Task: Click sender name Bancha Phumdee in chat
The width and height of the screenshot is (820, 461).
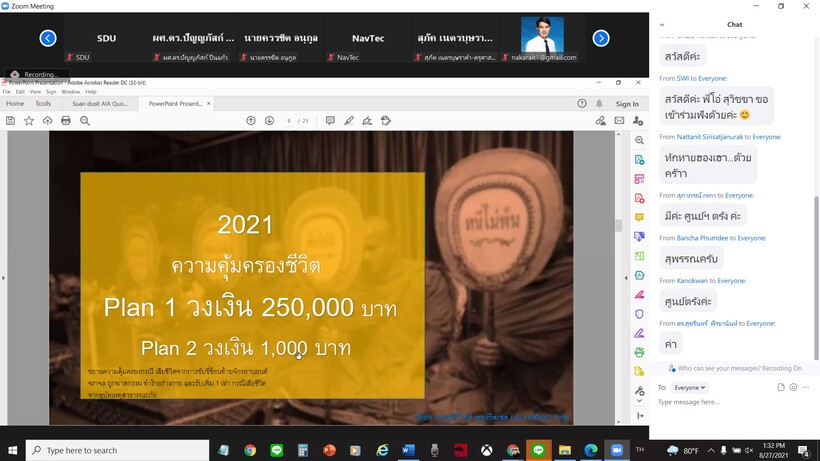Action: pyautogui.click(x=702, y=238)
